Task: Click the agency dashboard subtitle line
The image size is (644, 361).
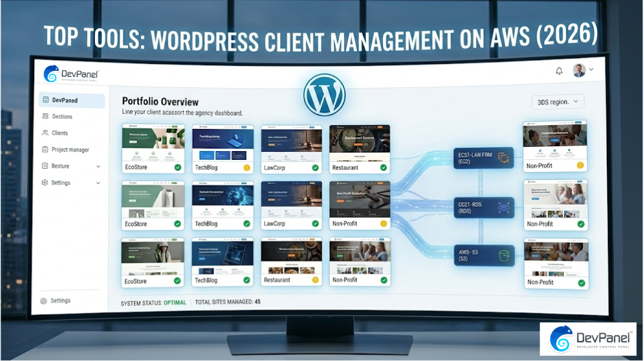Action: tap(182, 112)
